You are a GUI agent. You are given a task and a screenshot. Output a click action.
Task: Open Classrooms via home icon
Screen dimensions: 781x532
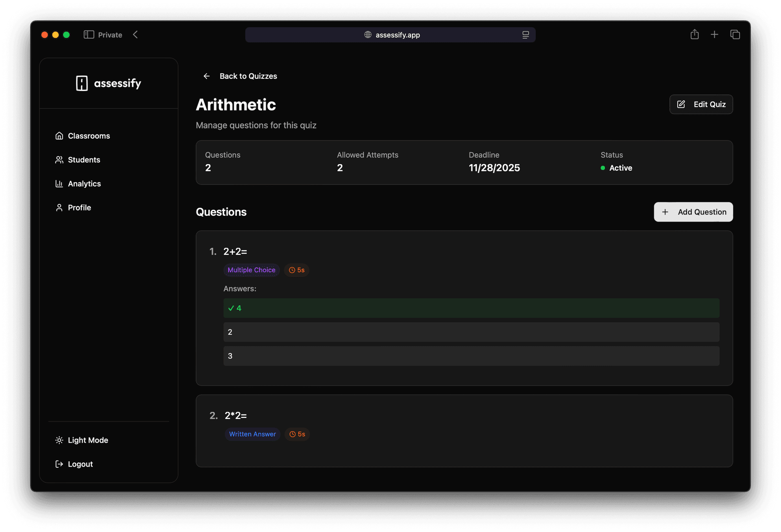click(59, 136)
